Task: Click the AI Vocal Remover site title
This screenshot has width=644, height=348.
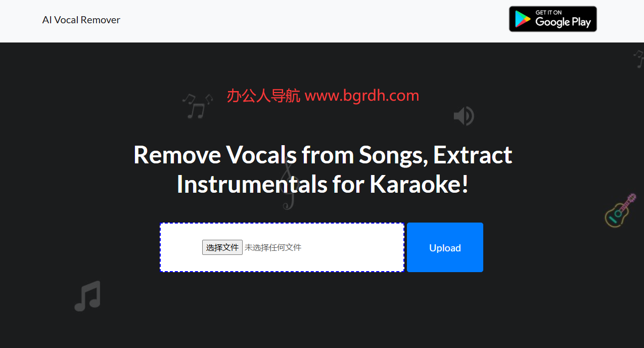Action: tap(81, 20)
